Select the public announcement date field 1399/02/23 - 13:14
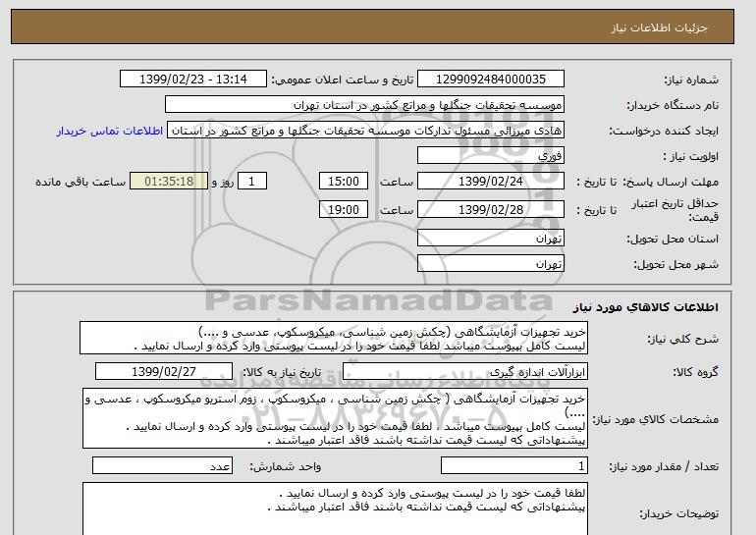The width and height of the screenshot is (756, 535). click(x=193, y=80)
